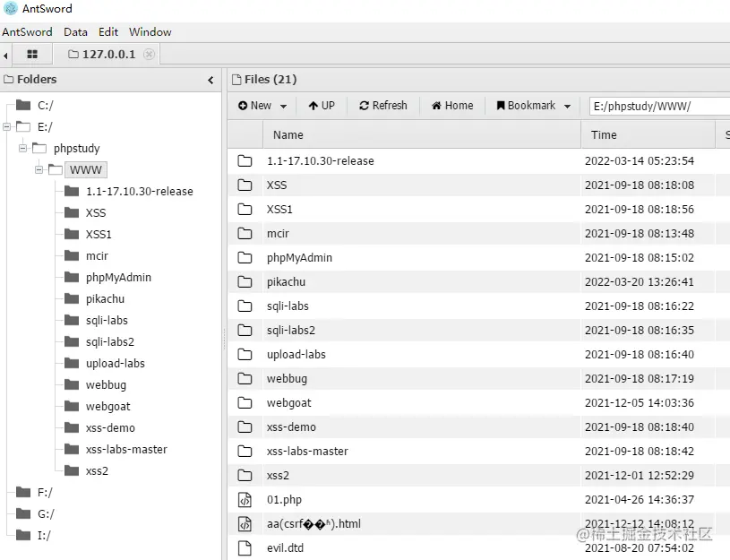Image resolution: width=730 pixels, height=560 pixels.
Task: Collapse the phpstudy tree node
Action: coord(22,148)
